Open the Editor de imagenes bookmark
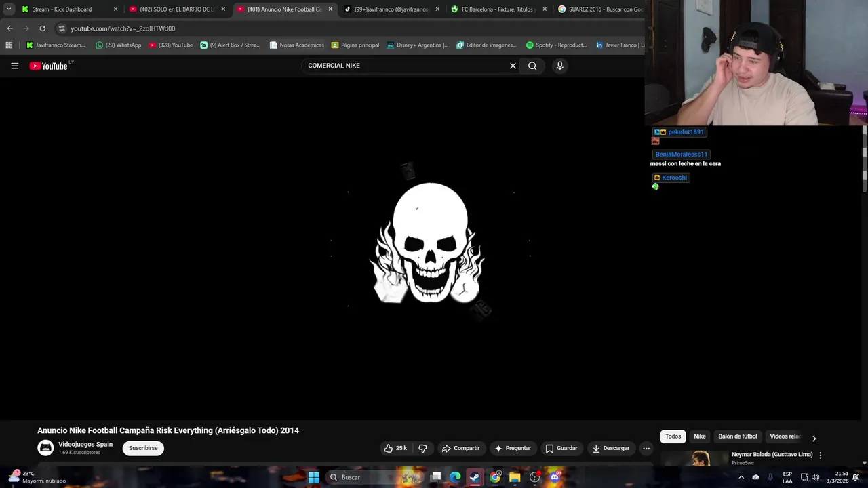This screenshot has height=488, width=868. pyautogui.click(x=486, y=45)
